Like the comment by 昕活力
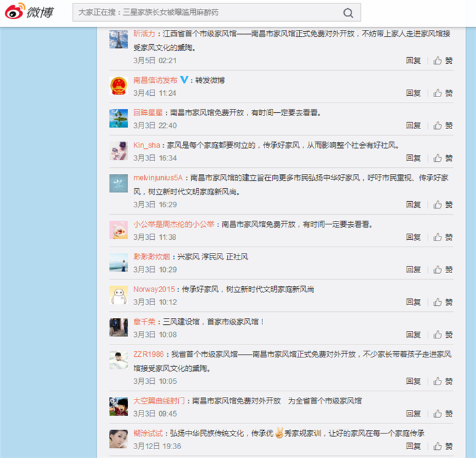This screenshot has width=476, height=458. (443, 60)
